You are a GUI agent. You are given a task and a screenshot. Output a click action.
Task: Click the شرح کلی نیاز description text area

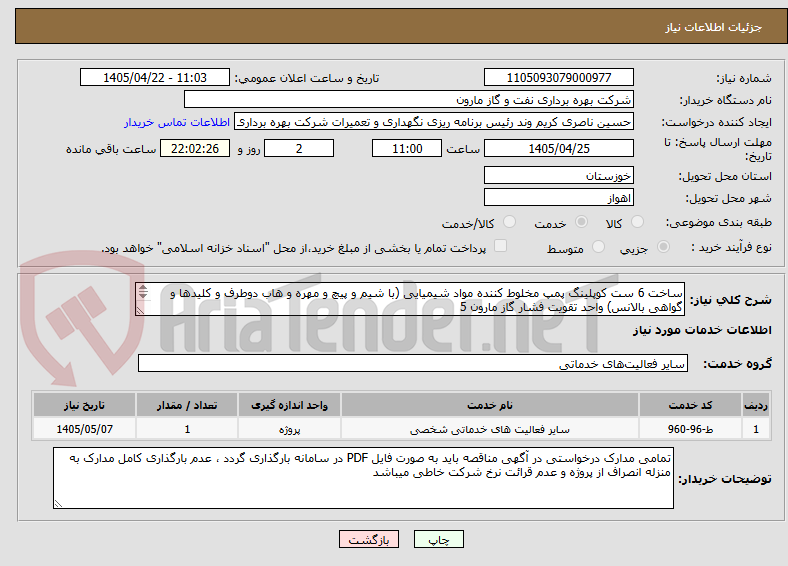click(x=410, y=299)
